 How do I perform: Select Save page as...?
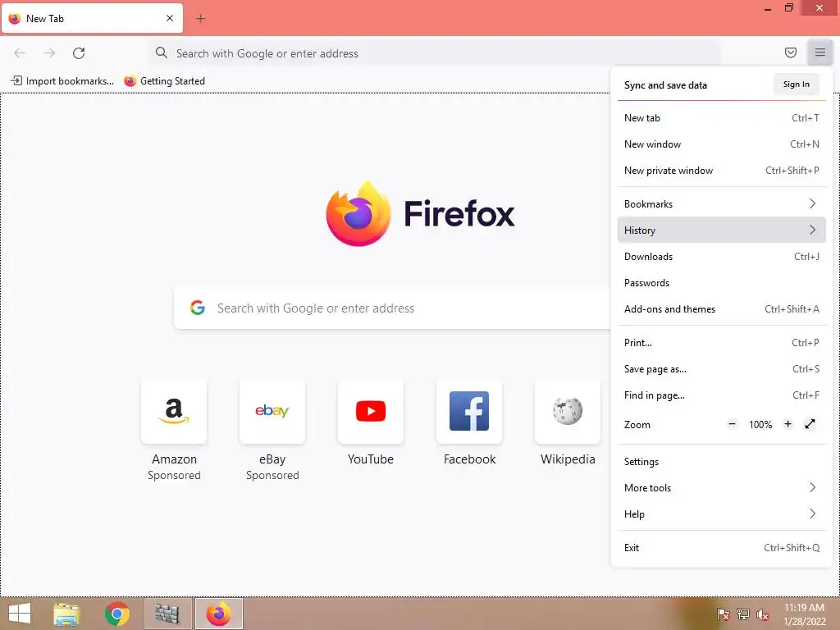click(x=722, y=369)
